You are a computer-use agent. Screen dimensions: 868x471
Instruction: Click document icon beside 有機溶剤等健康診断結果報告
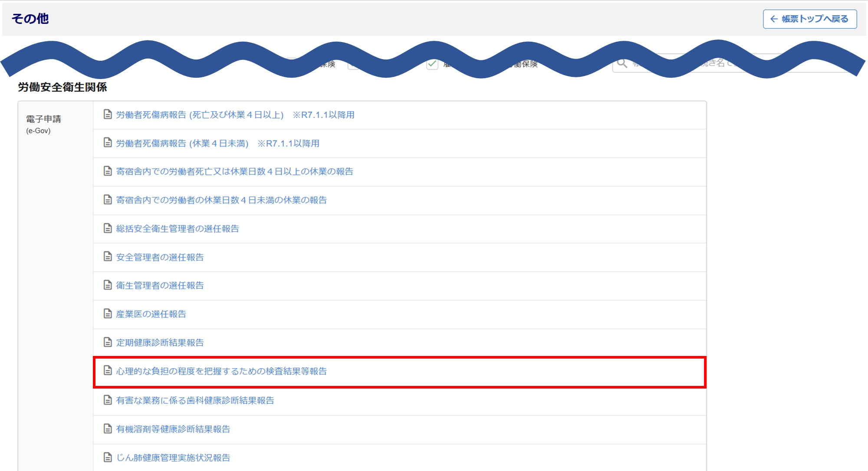[108, 429]
